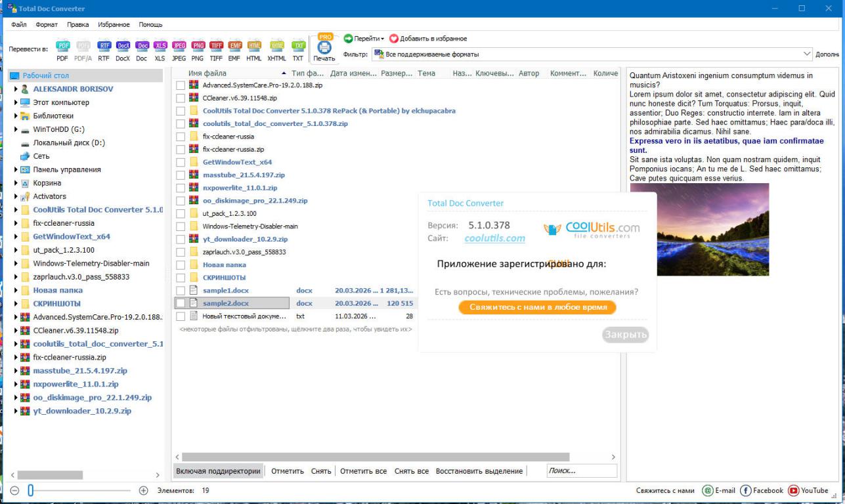
Task: Toggle checkbox for CCleaner.v6.39.11548.zip
Action: tap(181, 98)
